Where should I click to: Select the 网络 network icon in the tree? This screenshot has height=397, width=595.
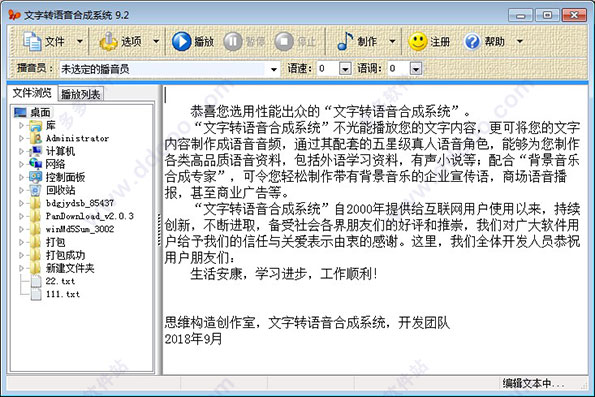(36, 164)
